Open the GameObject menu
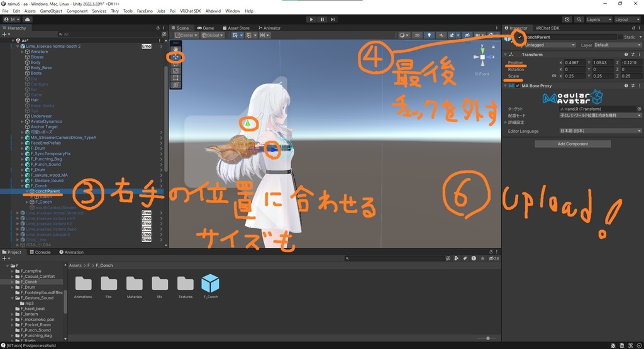644x349 pixels. [51, 11]
